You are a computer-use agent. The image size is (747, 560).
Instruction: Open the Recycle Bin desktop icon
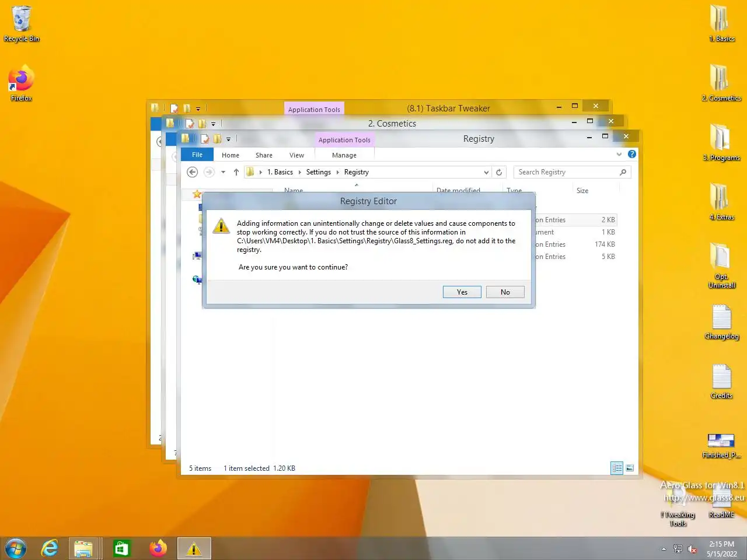tap(22, 24)
